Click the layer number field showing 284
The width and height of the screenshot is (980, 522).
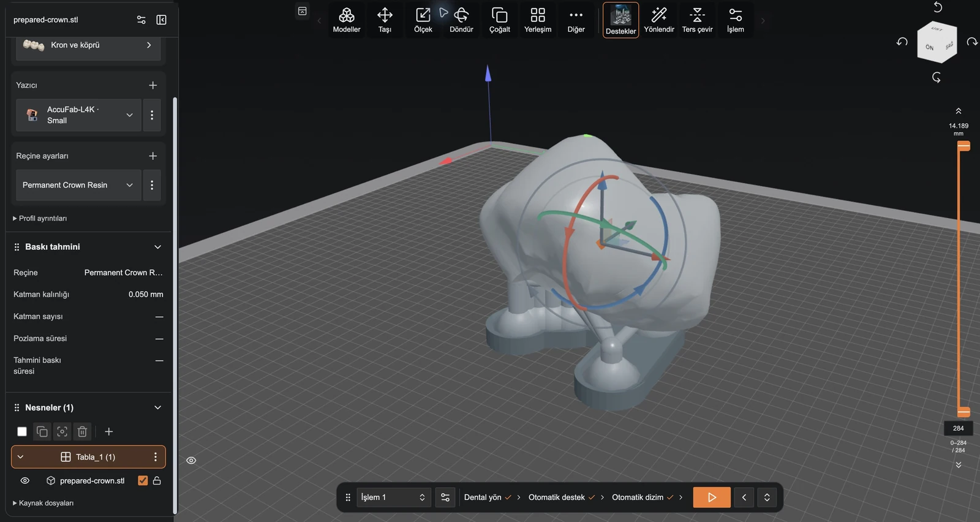point(959,428)
